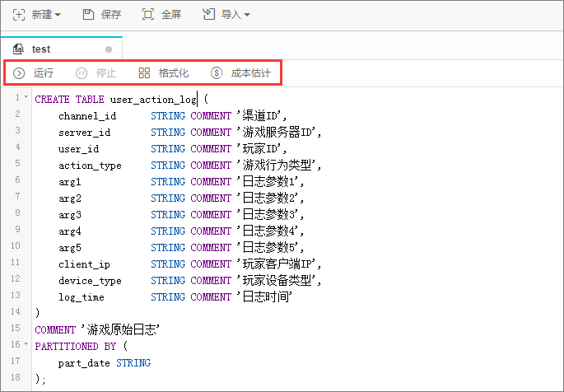Click the '日志时间' comment string

click(x=265, y=297)
